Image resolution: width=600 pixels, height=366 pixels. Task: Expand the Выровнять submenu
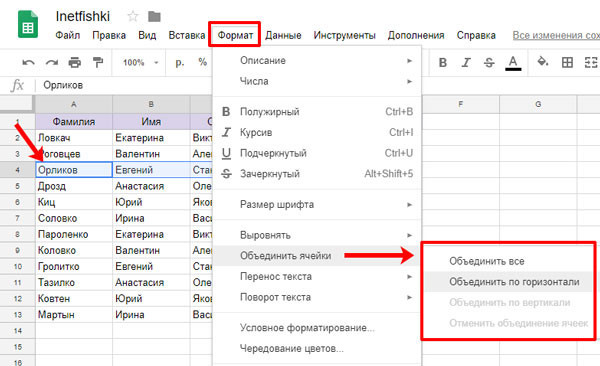pyautogui.click(x=317, y=235)
